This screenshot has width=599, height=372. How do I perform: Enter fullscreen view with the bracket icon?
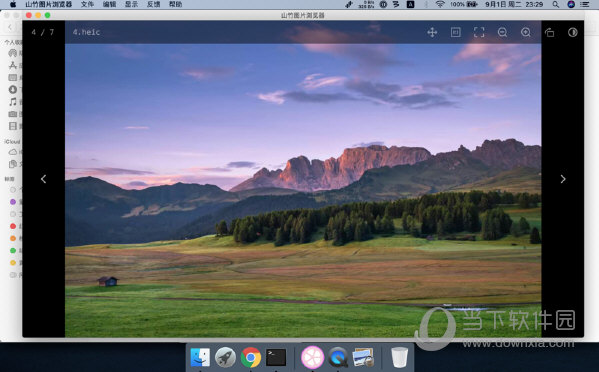coord(479,32)
